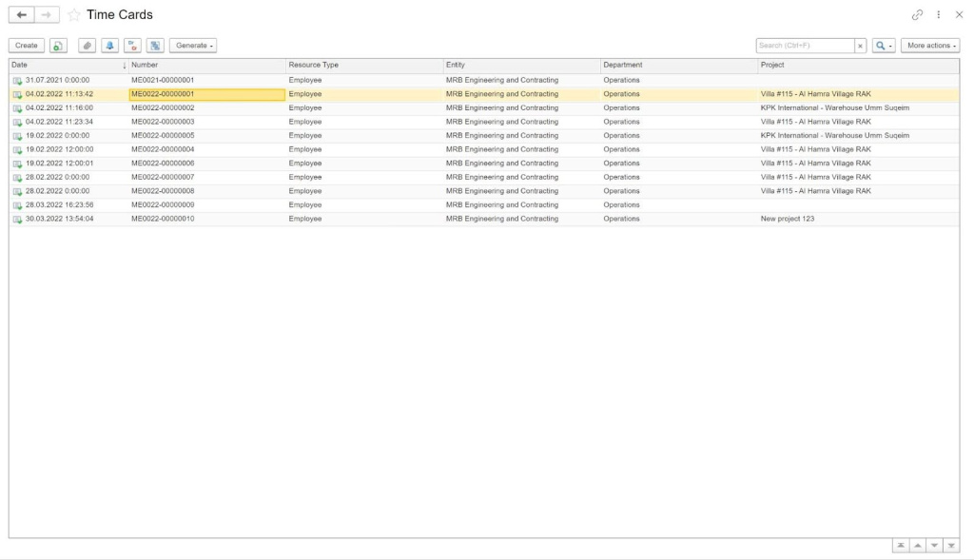Screen dimensions: 974x560
Task: Select number ME0022-00000007
Action: click(x=163, y=177)
